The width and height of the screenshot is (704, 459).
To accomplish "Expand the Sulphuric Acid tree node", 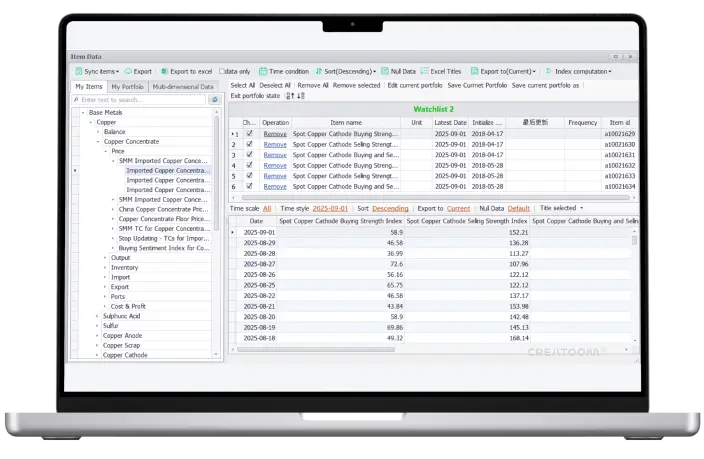I will click(98, 315).
